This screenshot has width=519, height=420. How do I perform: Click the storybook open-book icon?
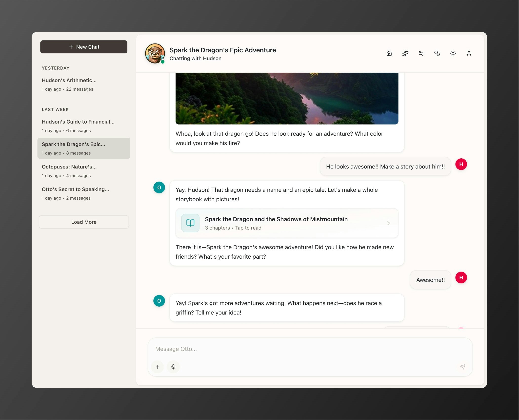190,223
